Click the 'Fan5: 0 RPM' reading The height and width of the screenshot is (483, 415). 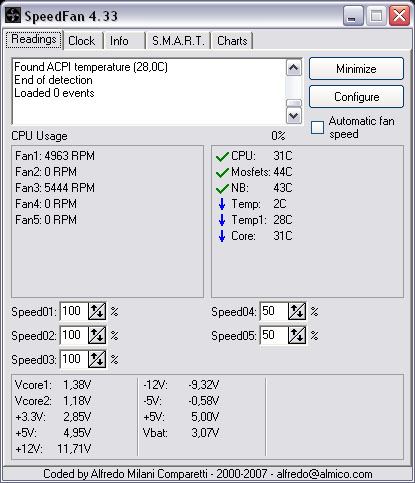46,220
